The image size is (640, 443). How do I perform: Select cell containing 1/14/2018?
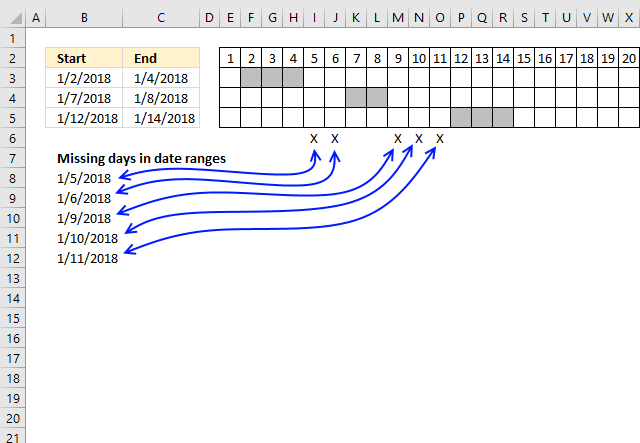[x=161, y=118]
